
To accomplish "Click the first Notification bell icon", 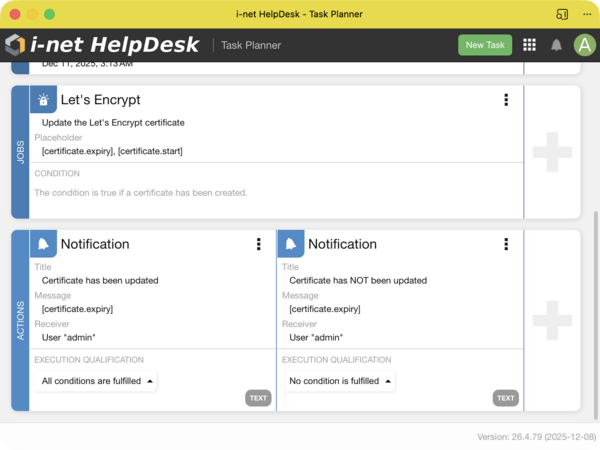I will [x=43, y=244].
